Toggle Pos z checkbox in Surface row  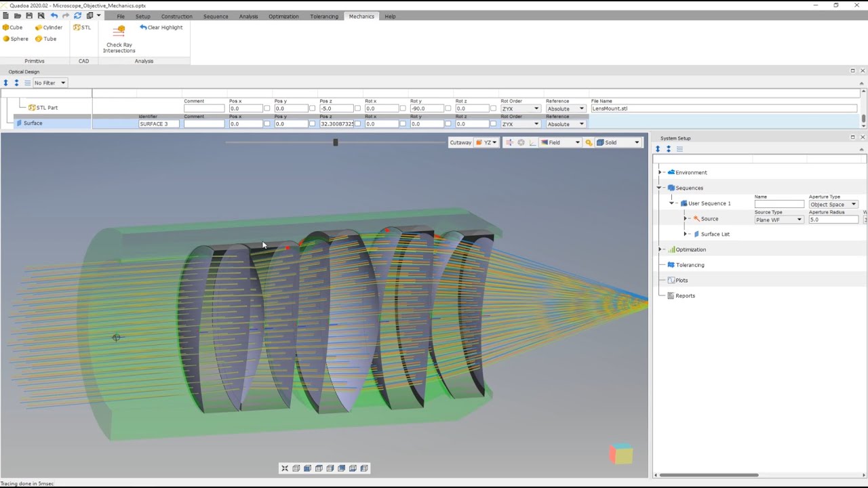357,124
